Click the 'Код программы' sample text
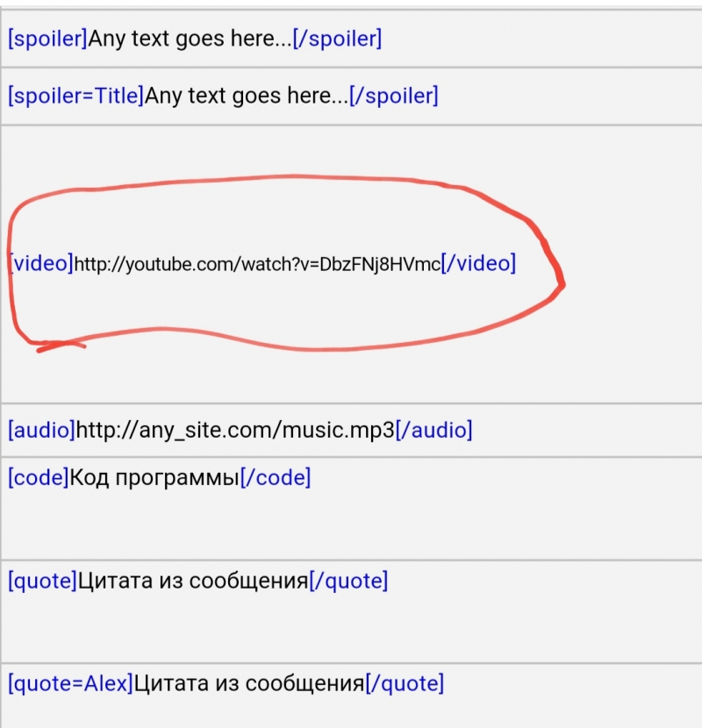Screen dimensions: 702x728 (x=154, y=478)
